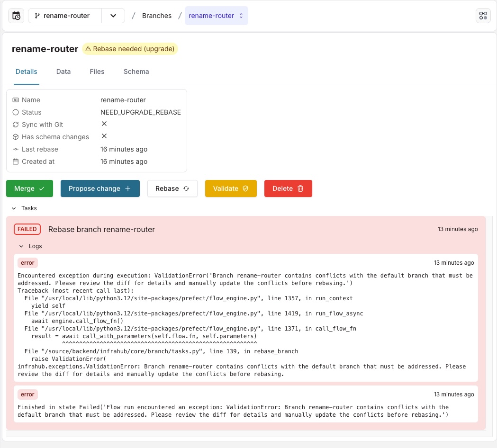
Task: Open the apps grid icon at top right
Action: click(483, 15)
